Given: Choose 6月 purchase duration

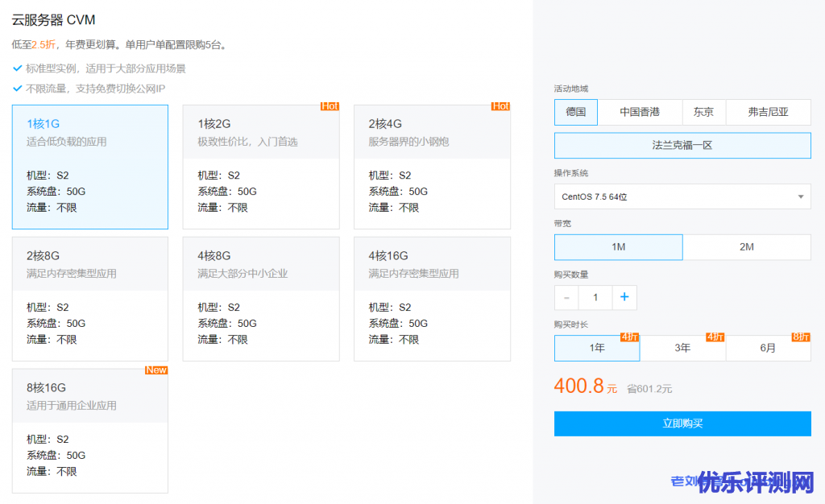Looking at the screenshot, I should [768, 348].
